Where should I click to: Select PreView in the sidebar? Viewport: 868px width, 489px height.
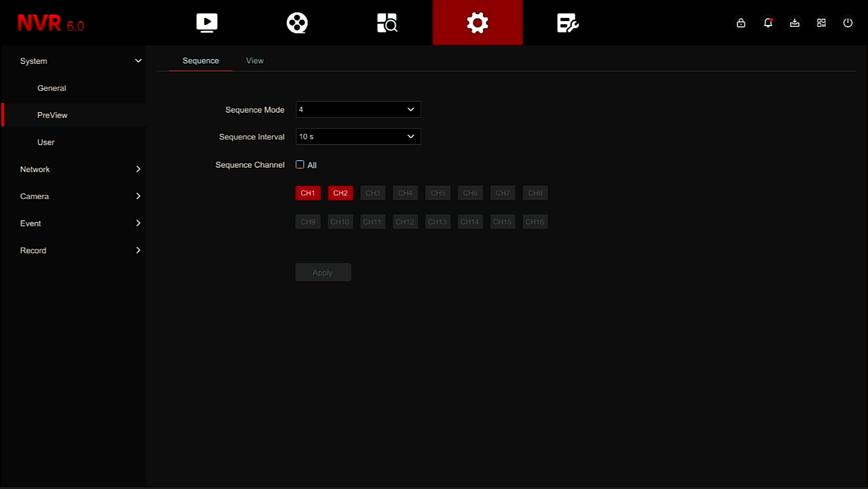pos(73,115)
